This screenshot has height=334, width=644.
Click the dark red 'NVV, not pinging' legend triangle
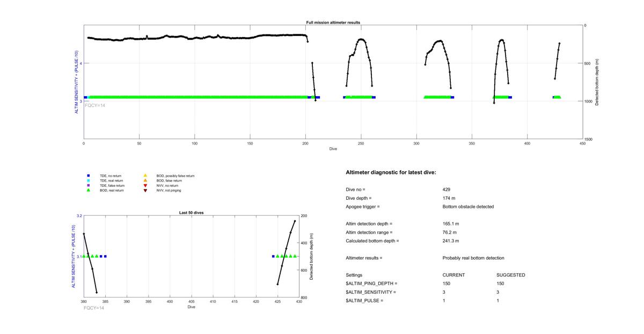pyautogui.click(x=145, y=190)
